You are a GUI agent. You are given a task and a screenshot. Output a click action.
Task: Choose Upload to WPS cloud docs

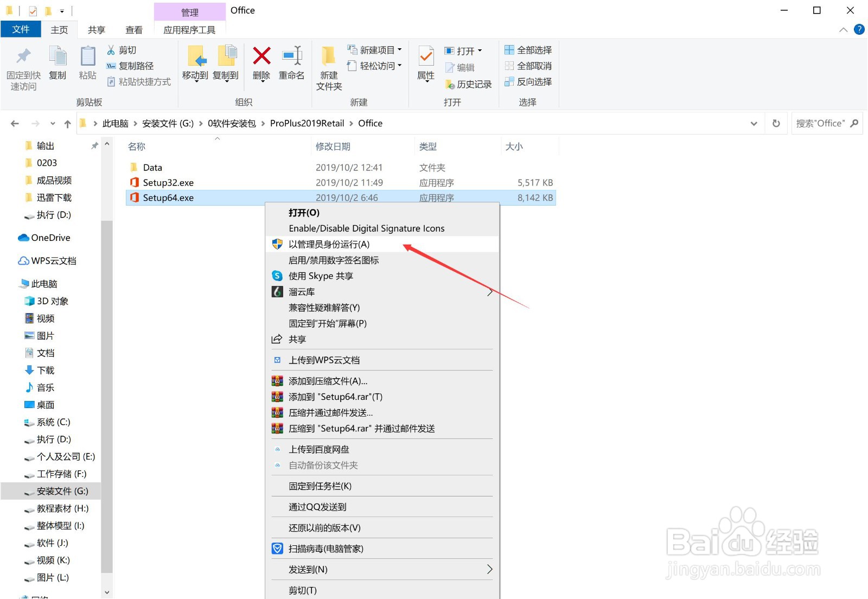pyautogui.click(x=382, y=360)
